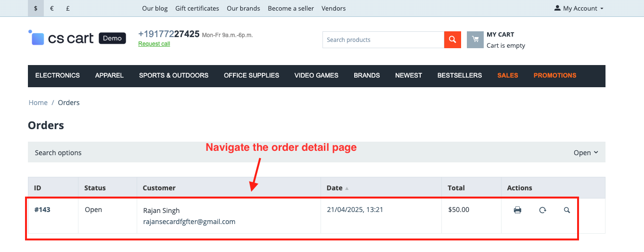Expand the Open status filter dropdown

[x=586, y=152]
